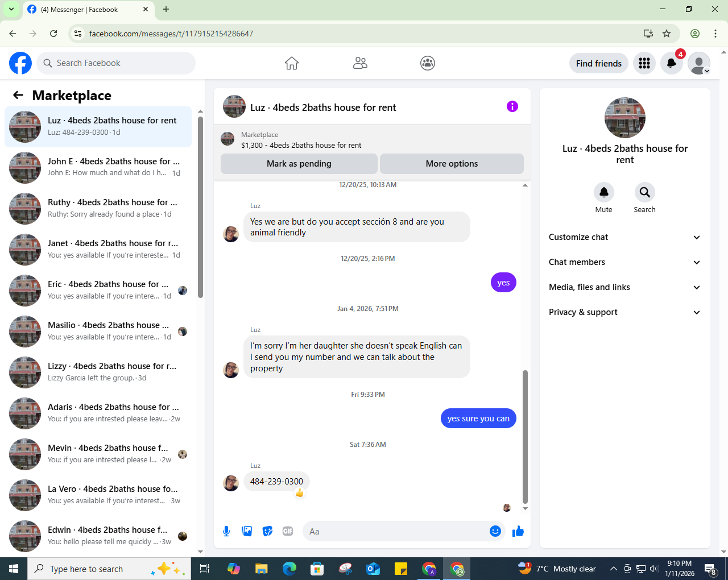Click the 484-239-0300 message bubble
The height and width of the screenshot is (580, 728).
pyautogui.click(x=276, y=482)
